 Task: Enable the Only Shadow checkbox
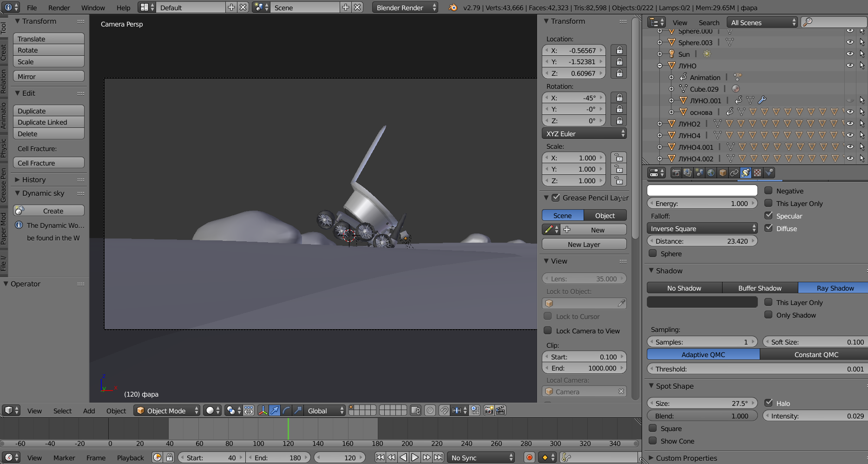[x=769, y=315]
